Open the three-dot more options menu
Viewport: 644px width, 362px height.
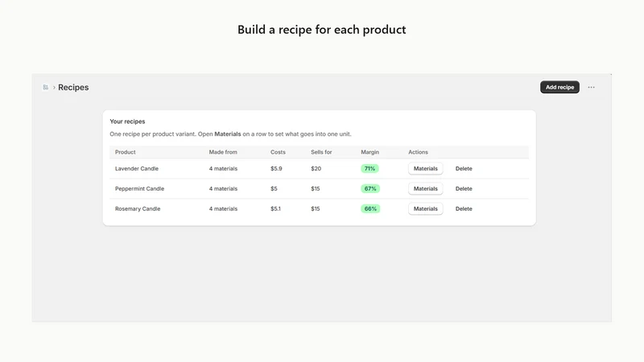[591, 87]
